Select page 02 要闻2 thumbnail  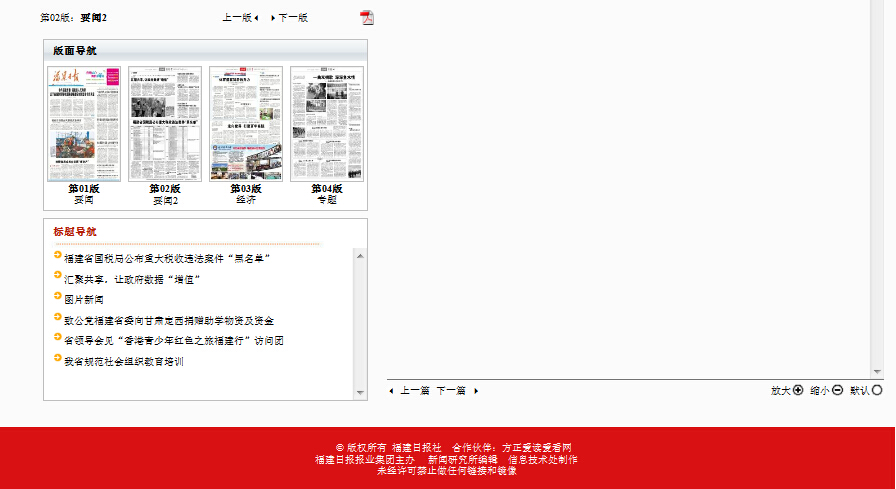(165, 124)
